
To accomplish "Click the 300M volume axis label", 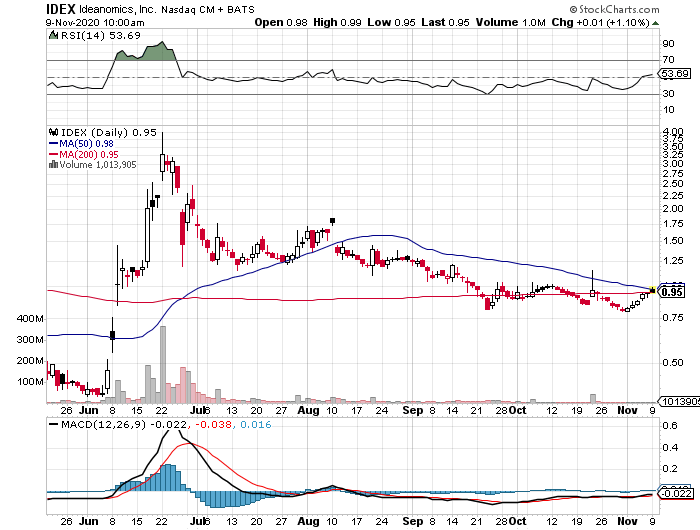I will tap(30, 340).
